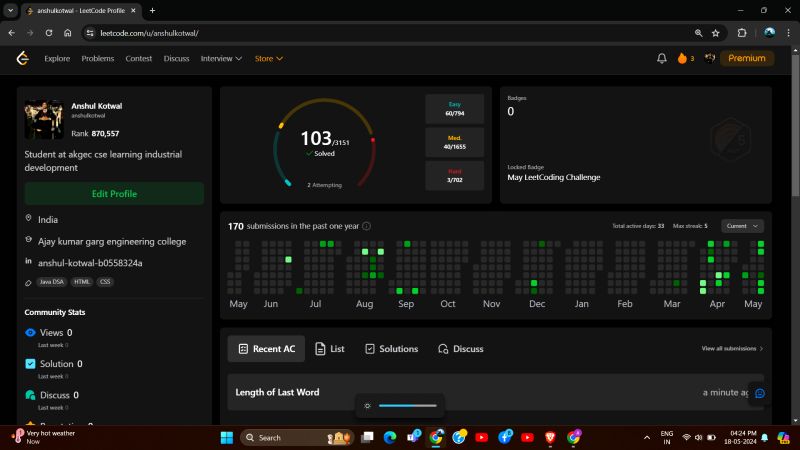Screen dimensions: 800x450
Task: Click the Solution checkbox-style stat icon
Action: click(x=30, y=364)
